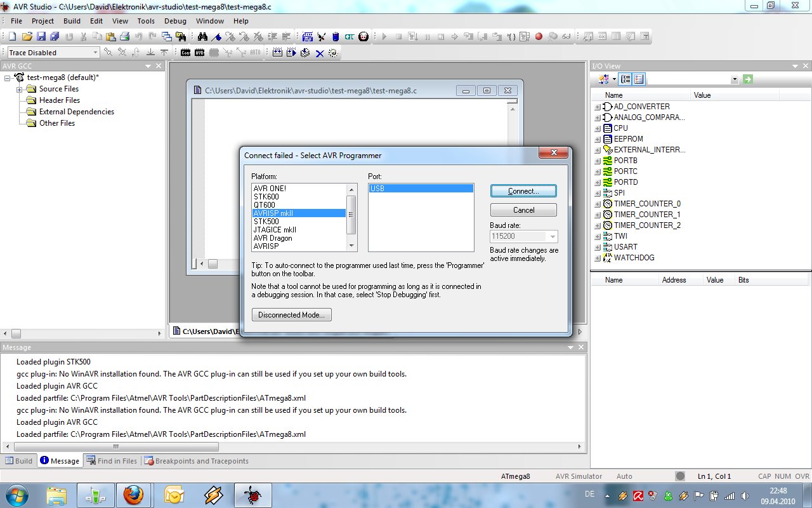
Task: Click the Connect... button in the dialog
Action: pos(523,191)
